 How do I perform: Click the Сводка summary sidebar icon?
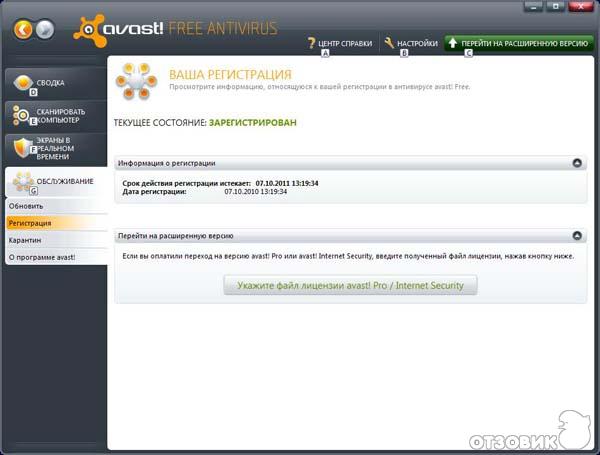(x=21, y=83)
